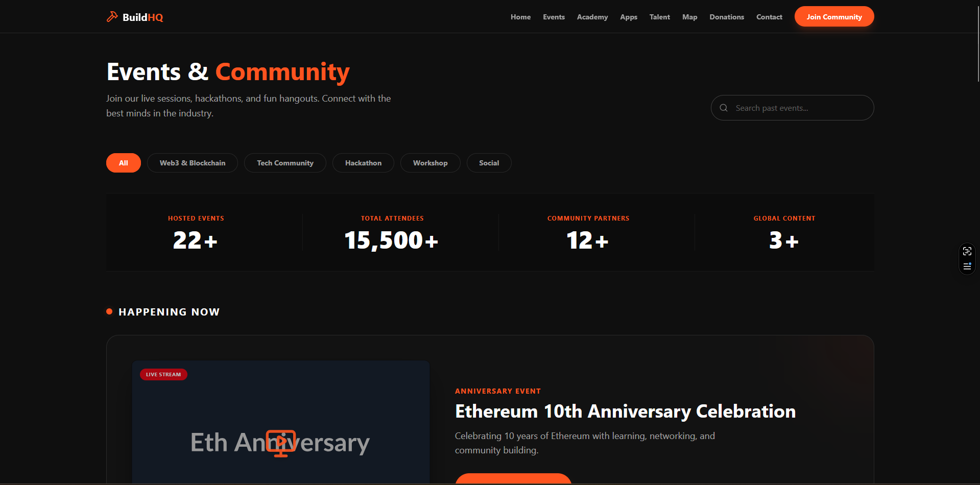Click the scan icon in floating widget

pyautogui.click(x=967, y=251)
